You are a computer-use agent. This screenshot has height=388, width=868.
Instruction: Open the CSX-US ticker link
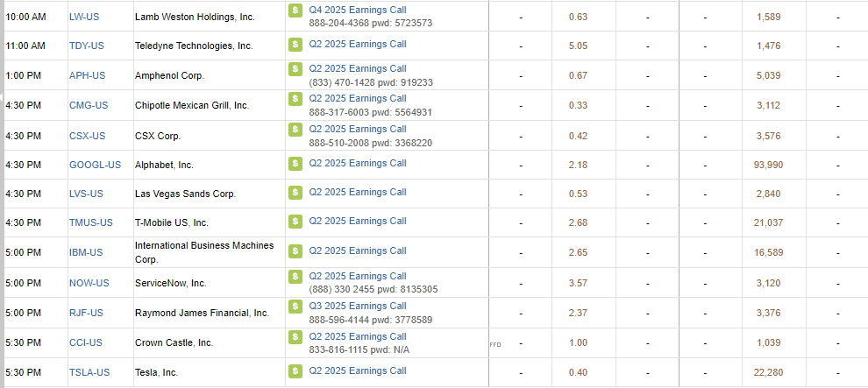(x=87, y=136)
